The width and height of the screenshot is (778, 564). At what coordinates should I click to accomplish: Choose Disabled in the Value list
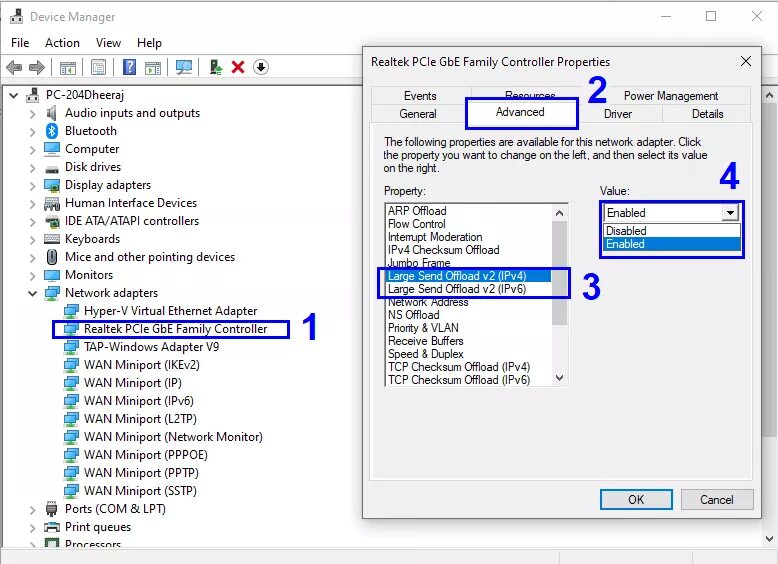coord(672,231)
